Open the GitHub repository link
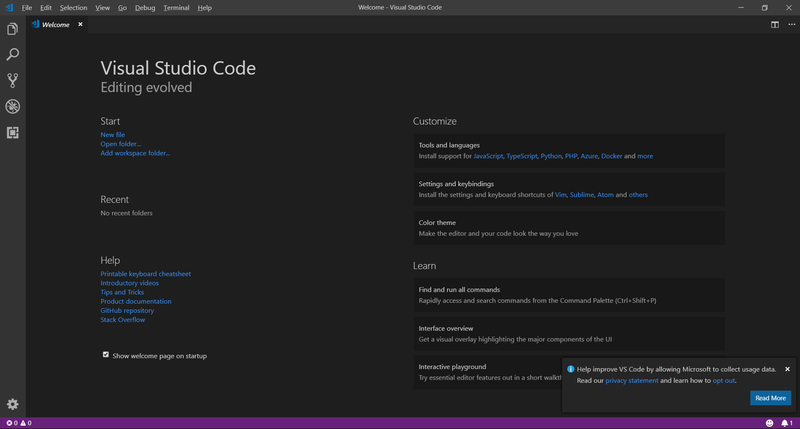 [127, 310]
